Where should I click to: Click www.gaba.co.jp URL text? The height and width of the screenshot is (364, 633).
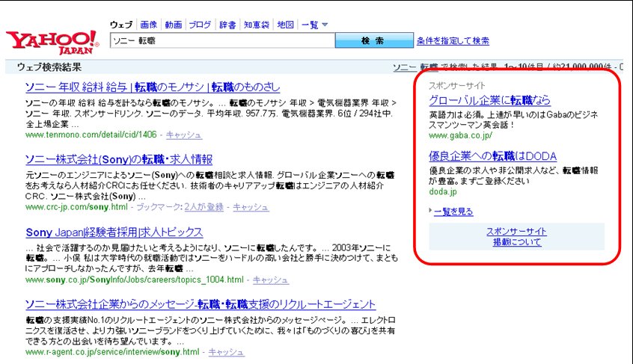pos(461,135)
